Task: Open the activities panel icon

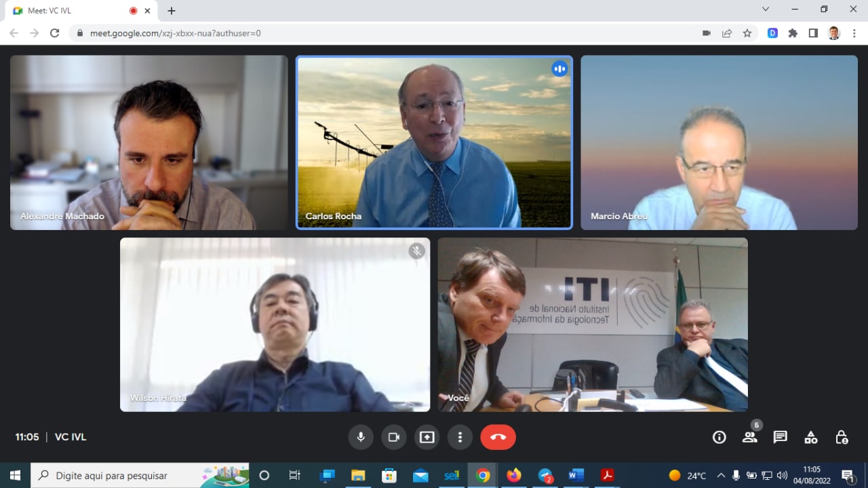Action: (810, 437)
